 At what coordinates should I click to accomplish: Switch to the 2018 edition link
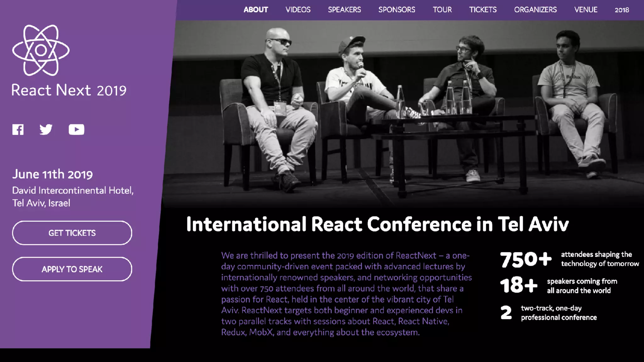622,10
